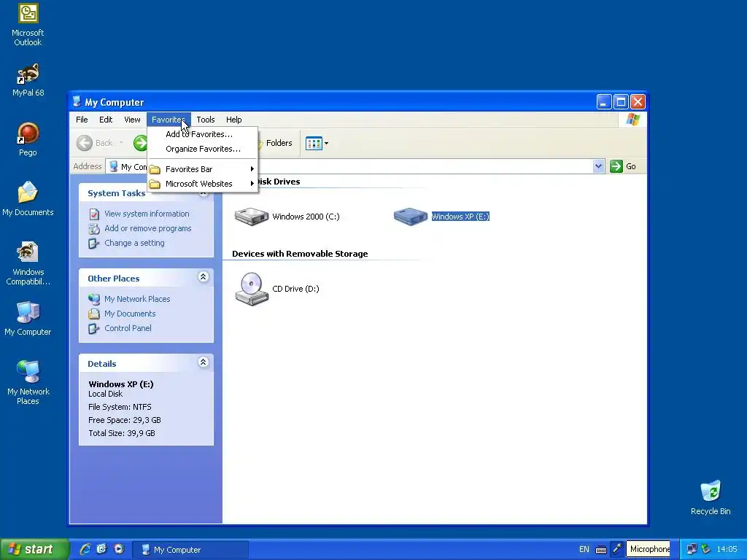This screenshot has width=747, height=560.
Task: Click the network connection tray icon
Action: [692, 550]
